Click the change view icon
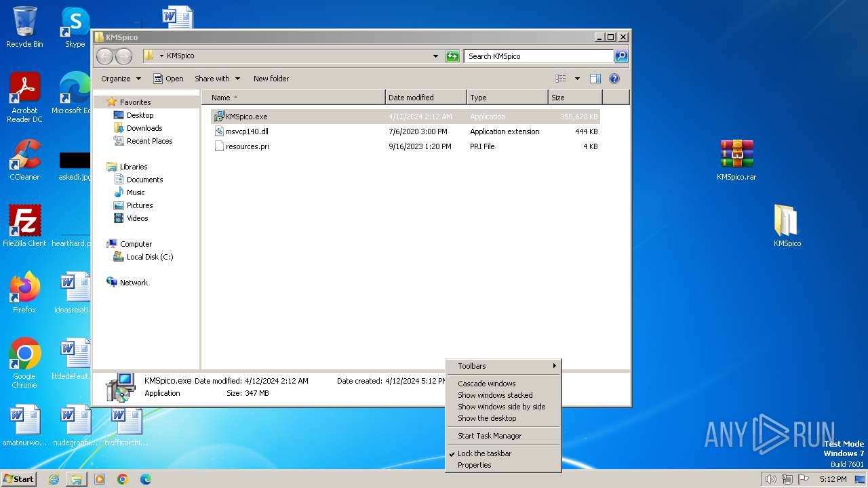Screen dimensions: 868x488 click(x=561, y=79)
